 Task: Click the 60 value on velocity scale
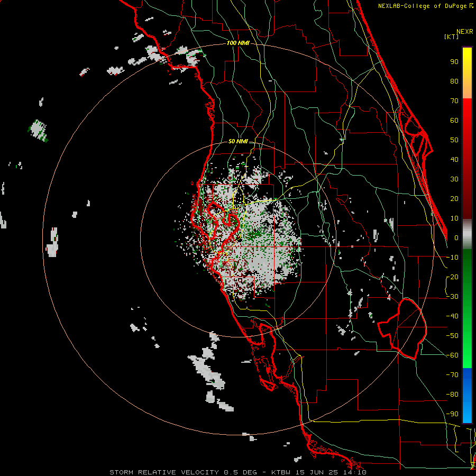(454, 120)
